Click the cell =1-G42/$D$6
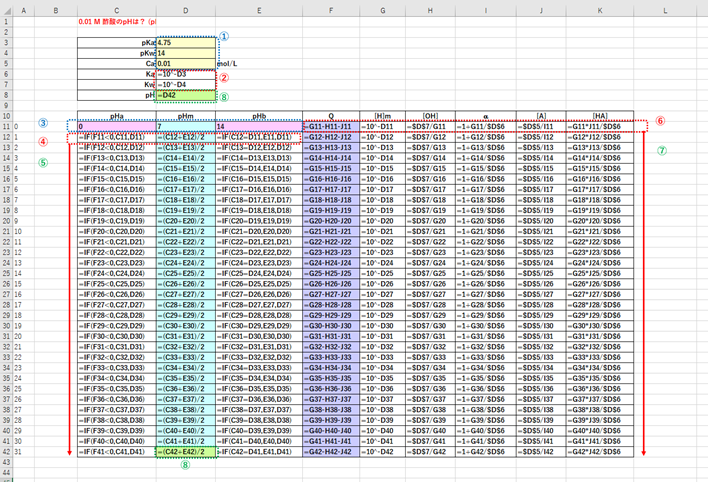The image size is (708, 482). pyautogui.click(x=486, y=452)
